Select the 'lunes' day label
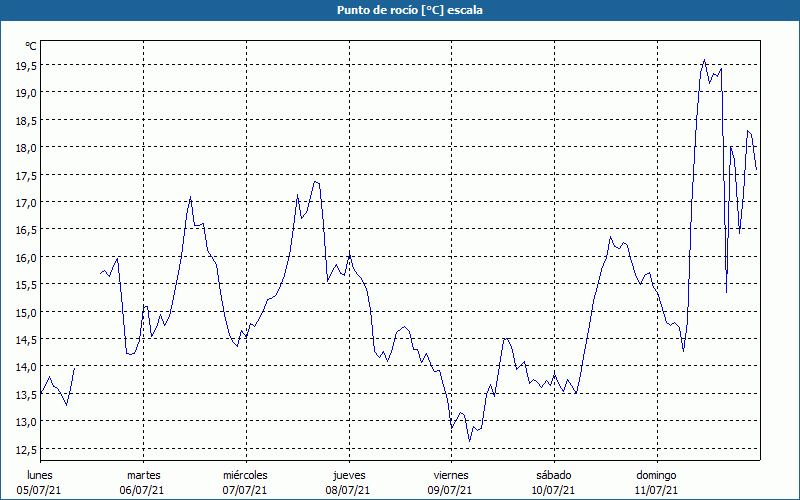This screenshot has height=500, width=800. tap(40, 475)
